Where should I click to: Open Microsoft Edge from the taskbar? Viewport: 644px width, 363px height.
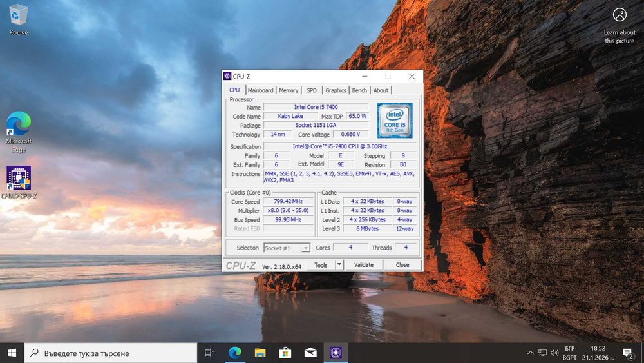click(x=235, y=353)
